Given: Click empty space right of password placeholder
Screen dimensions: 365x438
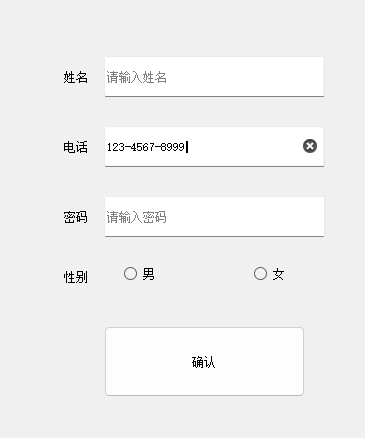Looking at the screenshot, I should click(245, 217).
